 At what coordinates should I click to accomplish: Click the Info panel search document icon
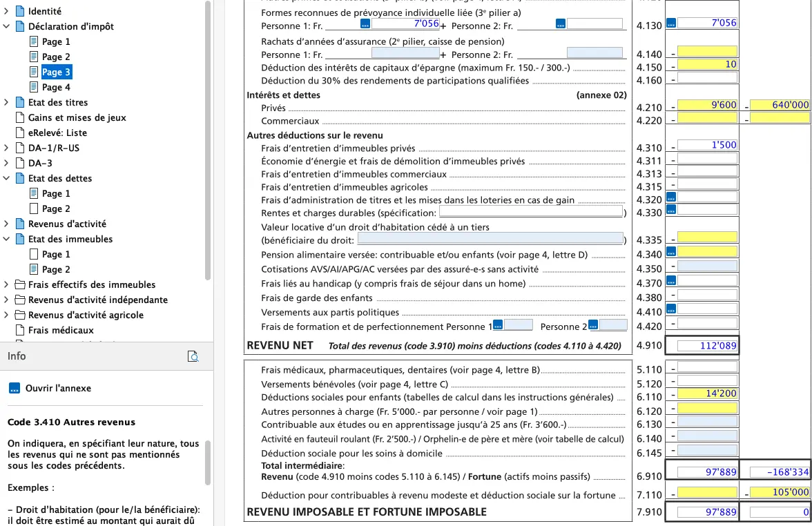194,356
